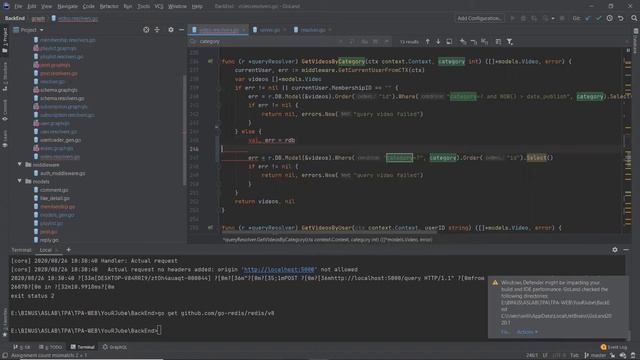Open Project panel settings gear
The height and width of the screenshot is (360, 640).
tap(171, 30)
